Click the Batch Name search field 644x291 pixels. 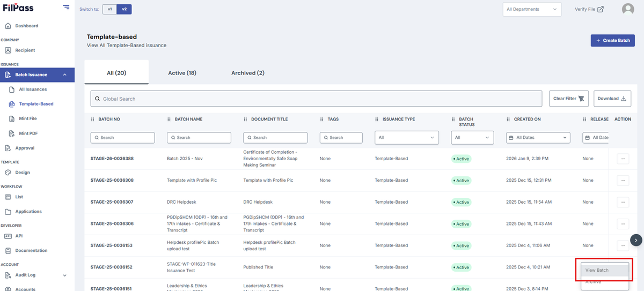coord(199,138)
